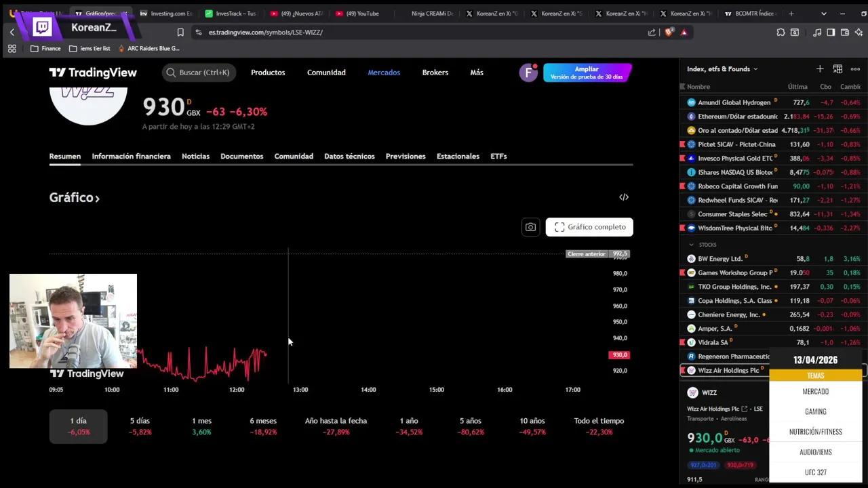Open the Buscar search field
The height and width of the screenshot is (488, 868).
coord(199,73)
